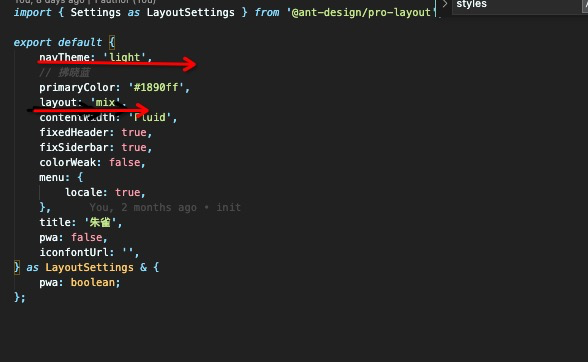Click the colorWeak property name
Screen dimensions: 588x362
[x=68, y=162]
